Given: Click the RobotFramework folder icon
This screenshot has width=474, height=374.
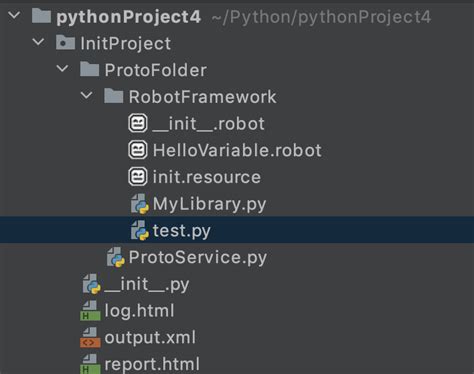Looking at the screenshot, I should point(113,96).
